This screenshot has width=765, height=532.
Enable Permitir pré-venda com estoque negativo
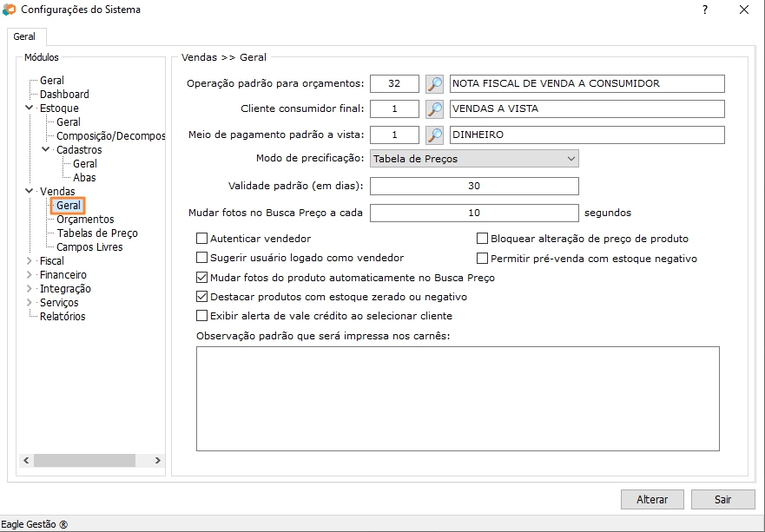(x=482, y=258)
